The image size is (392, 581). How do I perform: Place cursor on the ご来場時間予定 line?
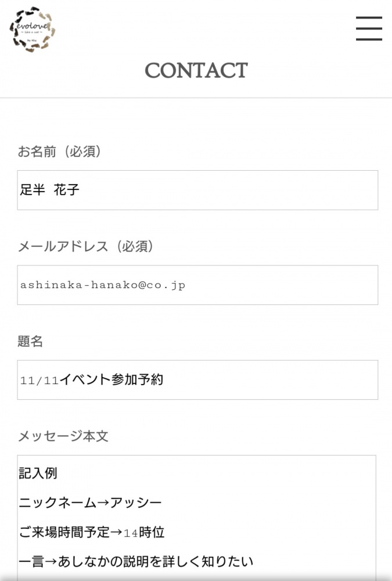[x=92, y=532]
